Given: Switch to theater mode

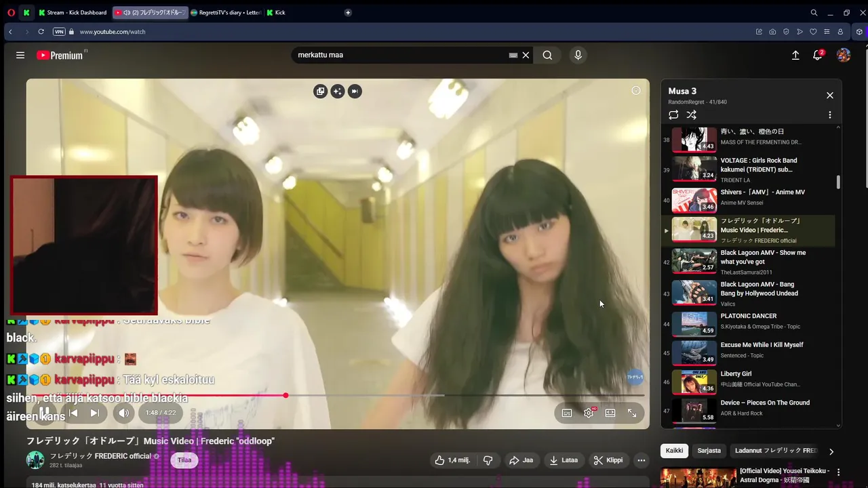Looking at the screenshot, I should click(x=610, y=413).
